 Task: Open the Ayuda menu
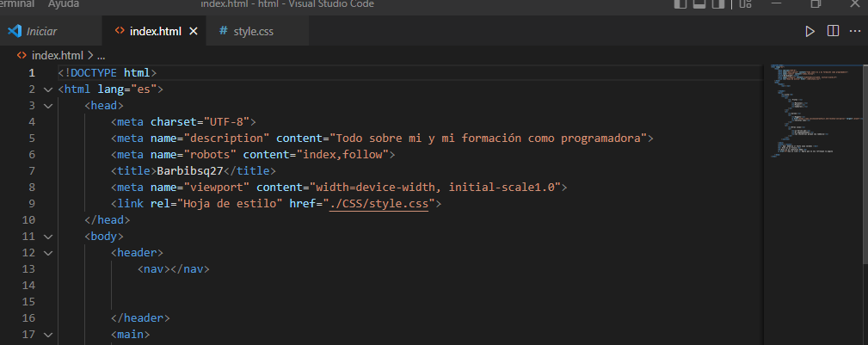[x=63, y=4]
